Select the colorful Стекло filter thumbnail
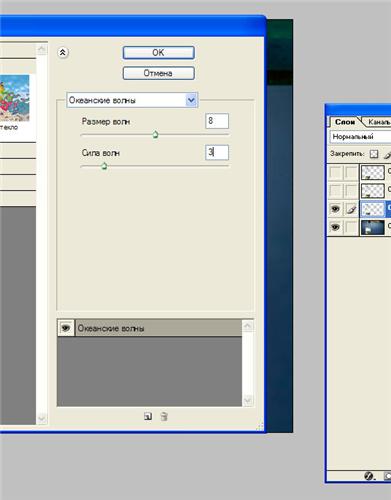Image resolution: width=391 pixels, height=500 pixels. [x=15, y=98]
